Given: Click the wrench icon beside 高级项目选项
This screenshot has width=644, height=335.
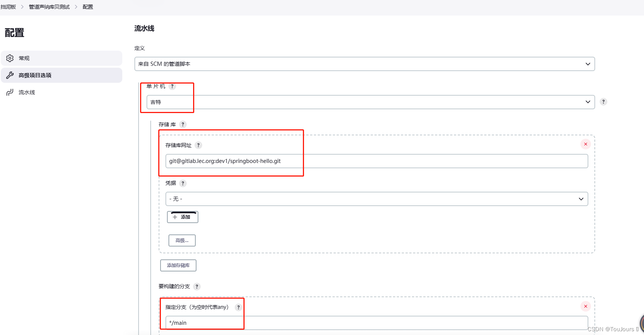Looking at the screenshot, I should [x=10, y=75].
